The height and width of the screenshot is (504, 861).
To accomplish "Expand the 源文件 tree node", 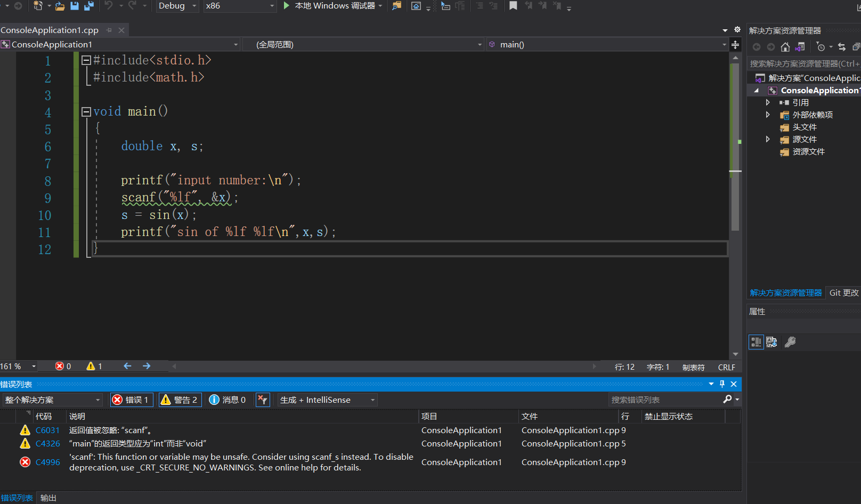I will click(x=768, y=139).
